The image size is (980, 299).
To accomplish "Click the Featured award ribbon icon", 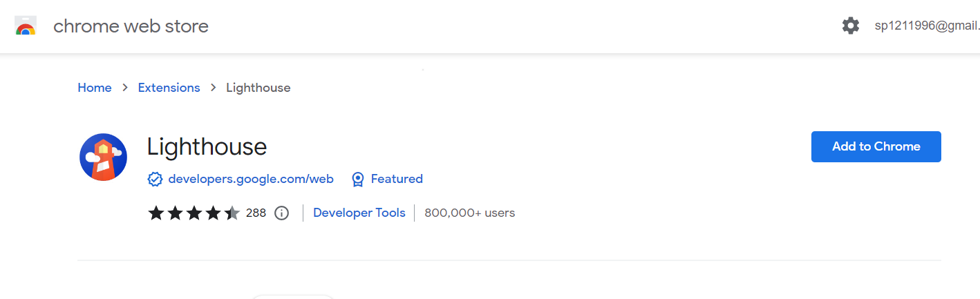I will [358, 180].
